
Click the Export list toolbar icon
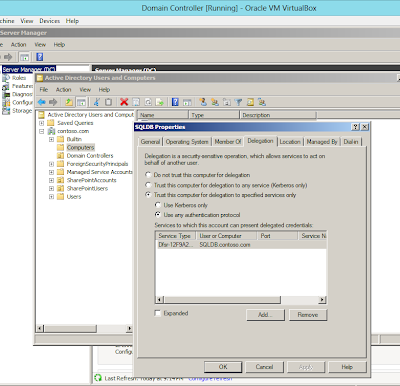[160, 102]
